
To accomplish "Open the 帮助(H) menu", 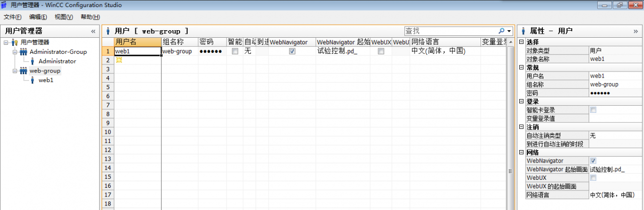I will click(x=90, y=17).
